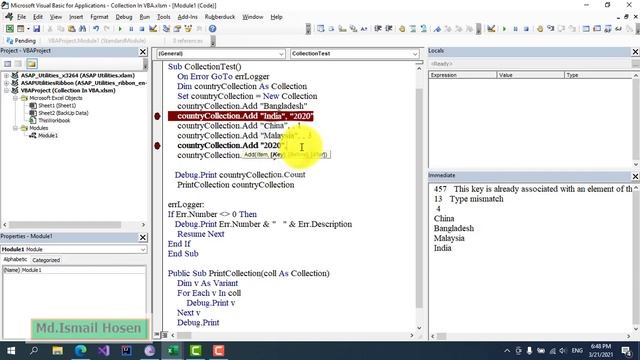Select ThisWorkbook in project tree
This screenshot has height=360, width=640.
pos(54,121)
